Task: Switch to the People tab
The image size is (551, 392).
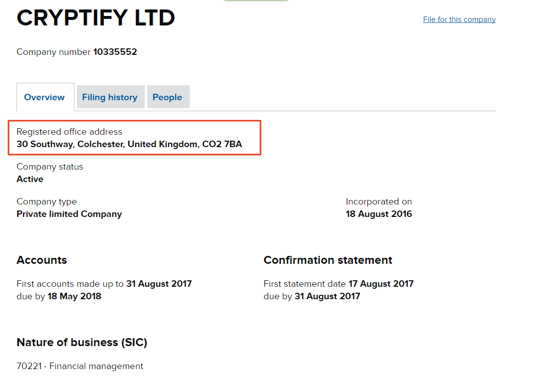Action: (167, 97)
